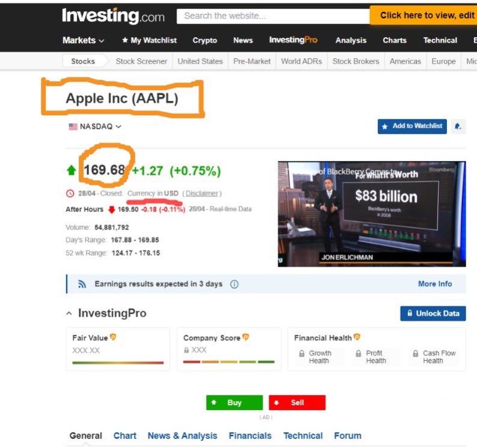Image resolution: width=477 pixels, height=448 pixels.
Task: Click the alert bell icon beside Add to Watchlist
Action: pyautogui.click(x=458, y=126)
